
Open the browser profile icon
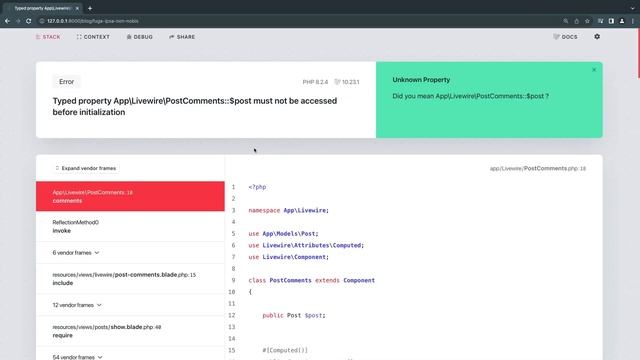tap(622, 21)
